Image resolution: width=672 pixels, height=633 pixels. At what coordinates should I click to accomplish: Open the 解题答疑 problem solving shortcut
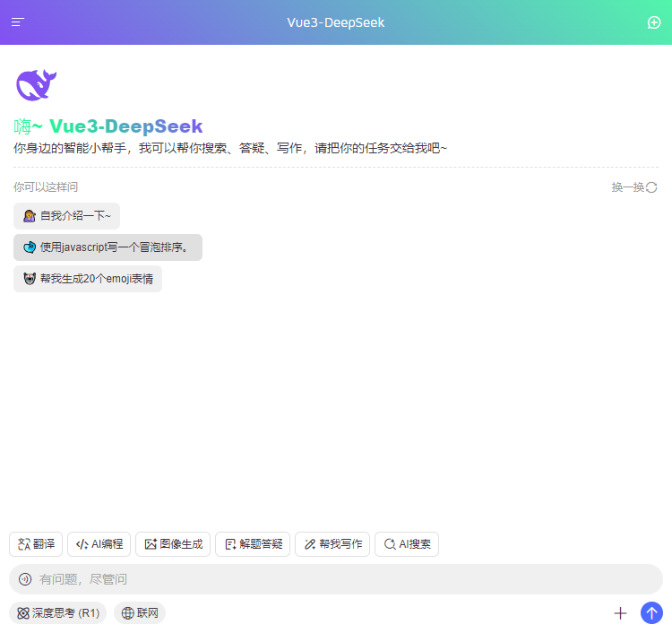[253, 544]
